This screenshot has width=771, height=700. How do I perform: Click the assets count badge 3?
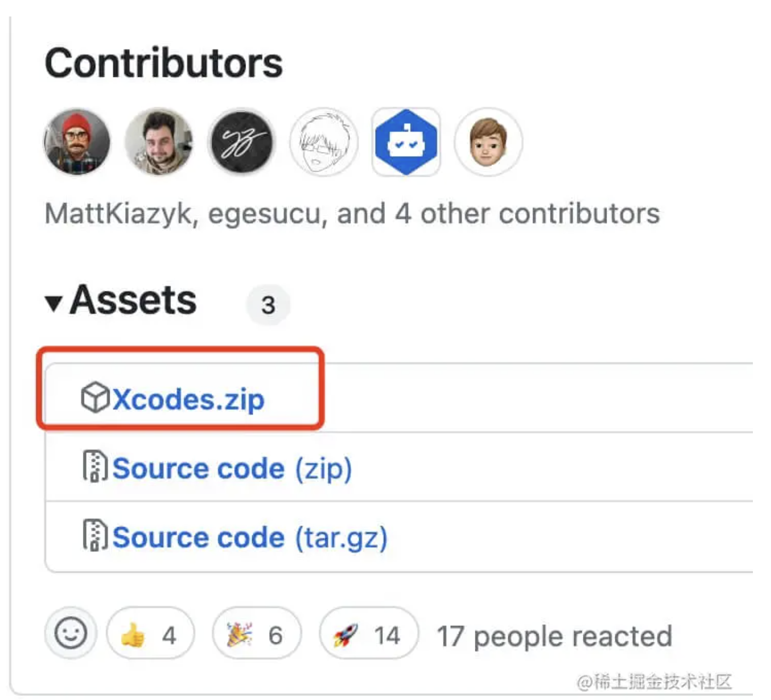[268, 305]
